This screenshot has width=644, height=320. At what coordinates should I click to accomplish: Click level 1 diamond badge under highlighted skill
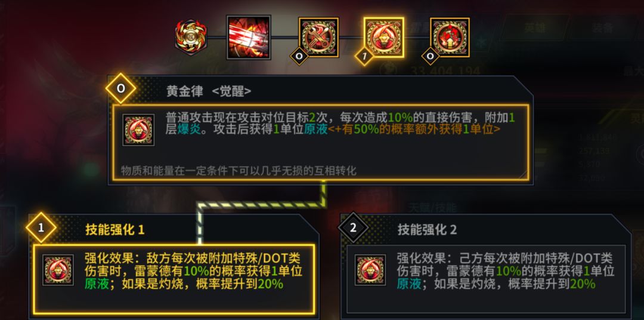pyautogui.click(x=364, y=56)
